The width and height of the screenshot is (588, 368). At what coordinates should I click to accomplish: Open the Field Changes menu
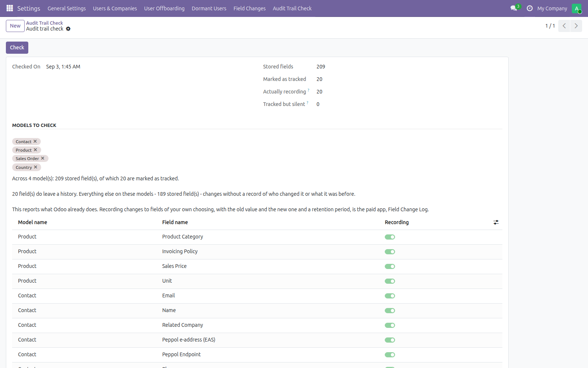250,8
